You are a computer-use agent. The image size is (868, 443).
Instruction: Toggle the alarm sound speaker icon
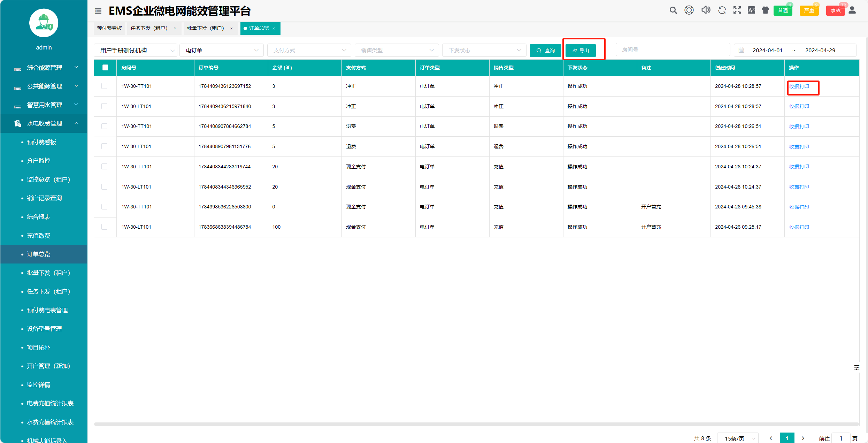706,10
